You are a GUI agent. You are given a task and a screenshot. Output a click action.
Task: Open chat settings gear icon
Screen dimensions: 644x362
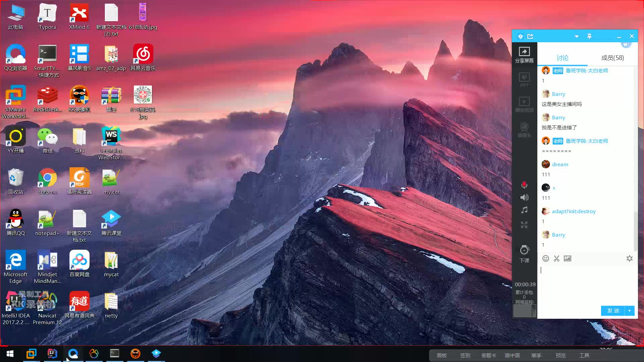tap(630, 258)
